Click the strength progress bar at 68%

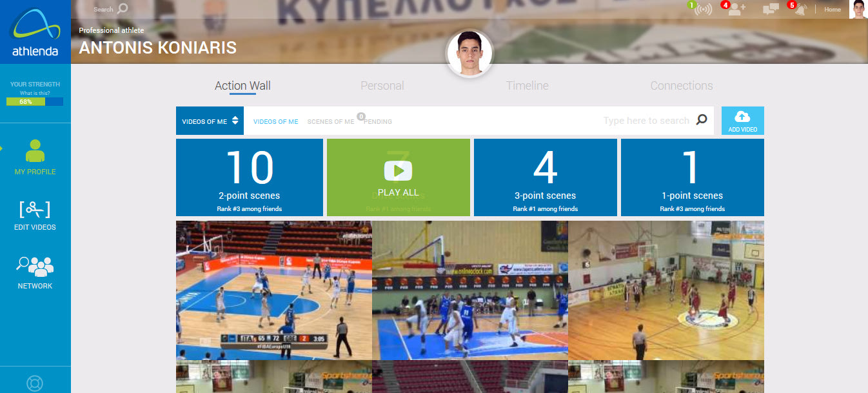click(35, 101)
